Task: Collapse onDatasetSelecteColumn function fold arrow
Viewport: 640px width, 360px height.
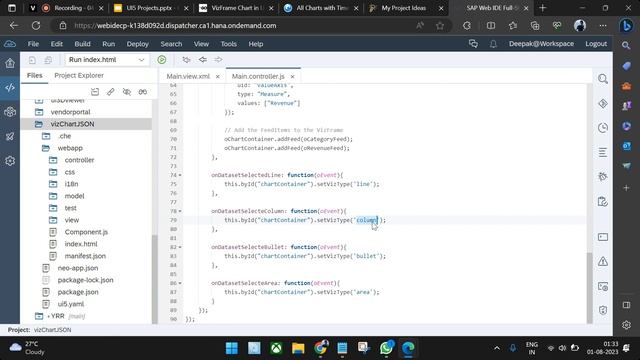Action: tap(180, 211)
